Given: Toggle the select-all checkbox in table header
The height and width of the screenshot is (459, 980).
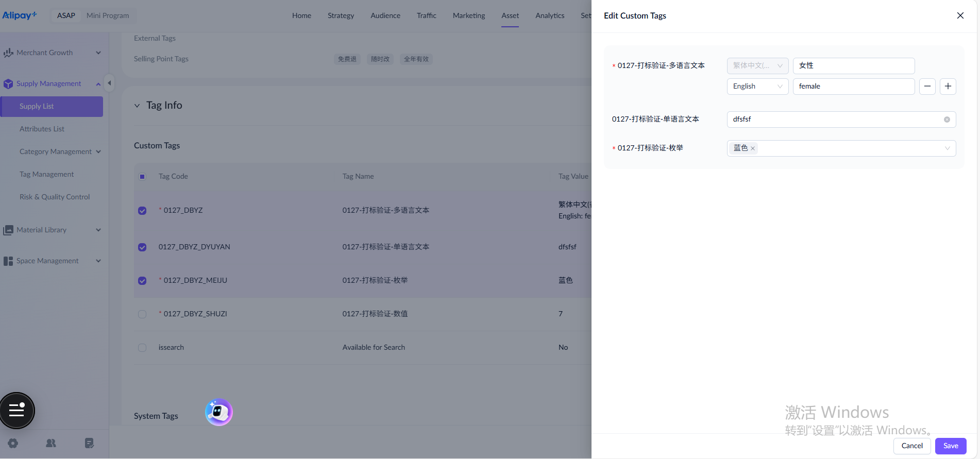Looking at the screenshot, I should [x=142, y=177].
